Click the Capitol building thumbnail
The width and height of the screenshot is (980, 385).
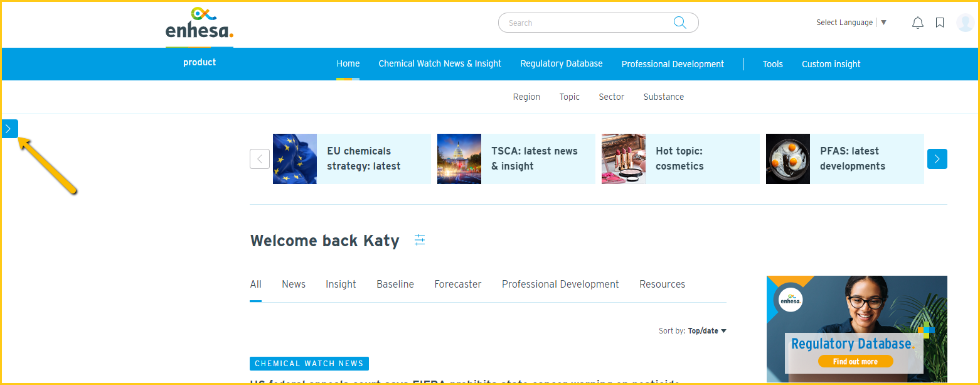click(459, 159)
